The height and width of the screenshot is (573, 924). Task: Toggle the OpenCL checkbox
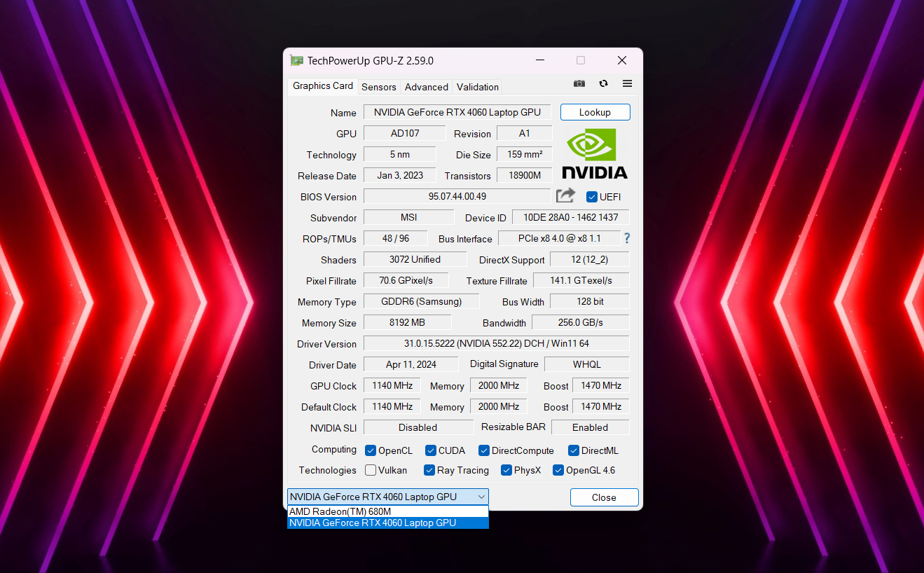(x=371, y=450)
